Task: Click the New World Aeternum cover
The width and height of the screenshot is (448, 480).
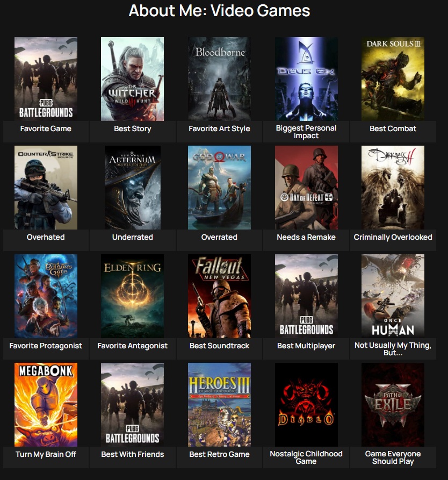Action: point(133,188)
